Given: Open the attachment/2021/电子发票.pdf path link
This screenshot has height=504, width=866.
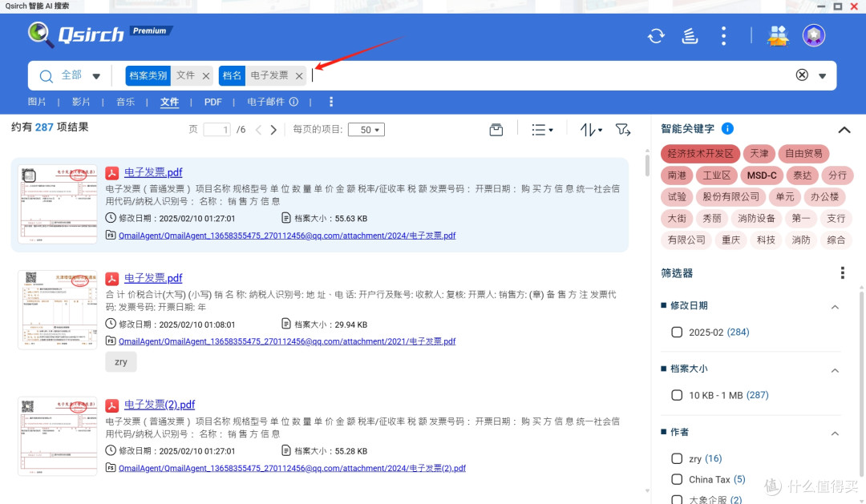Looking at the screenshot, I should click(x=287, y=341).
